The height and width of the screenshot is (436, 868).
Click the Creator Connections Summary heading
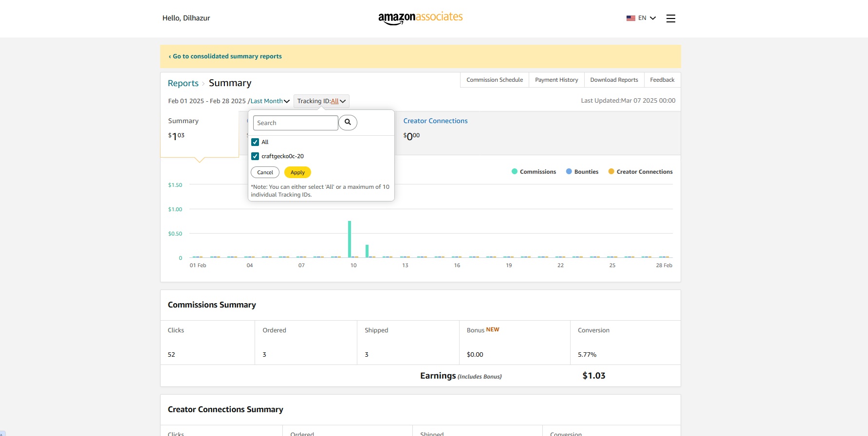pyautogui.click(x=225, y=410)
